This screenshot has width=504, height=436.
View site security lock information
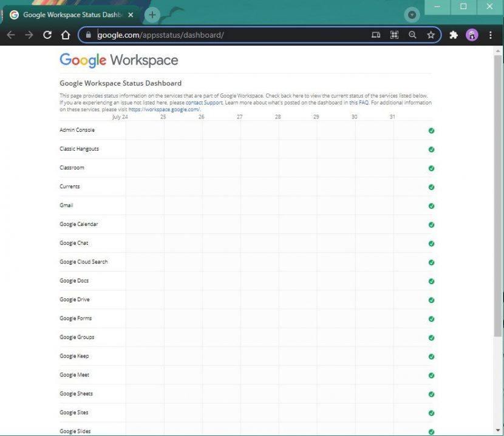(x=89, y=35)
